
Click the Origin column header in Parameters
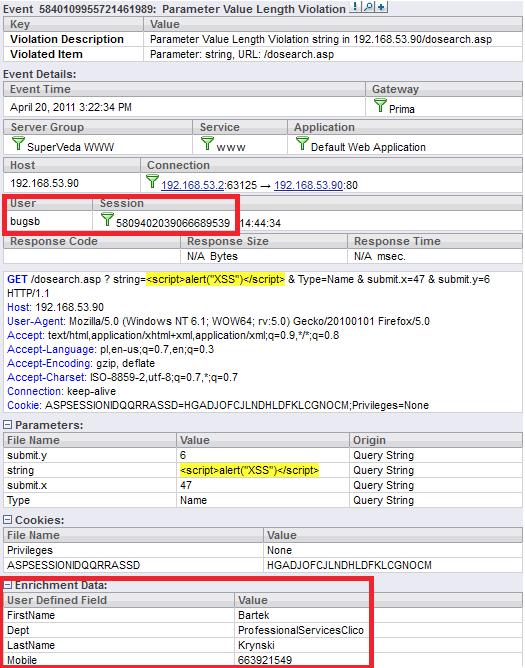click(x=436, y=440)
